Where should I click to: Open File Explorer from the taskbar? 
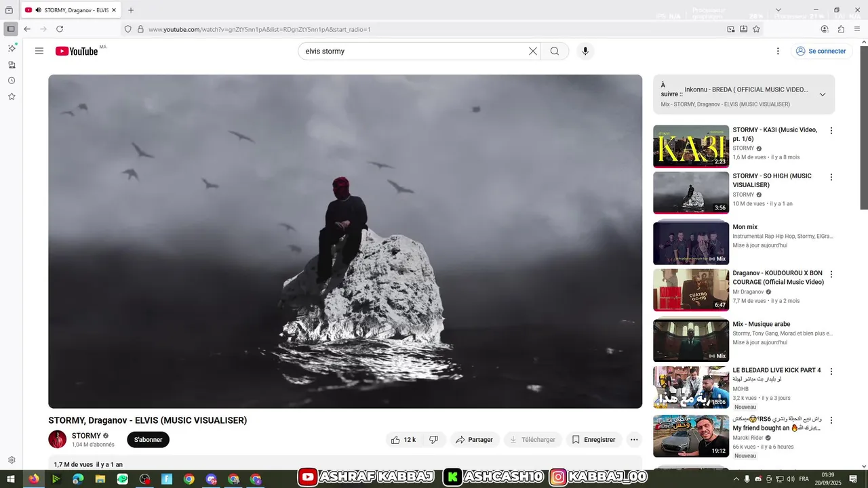point(100,479)
